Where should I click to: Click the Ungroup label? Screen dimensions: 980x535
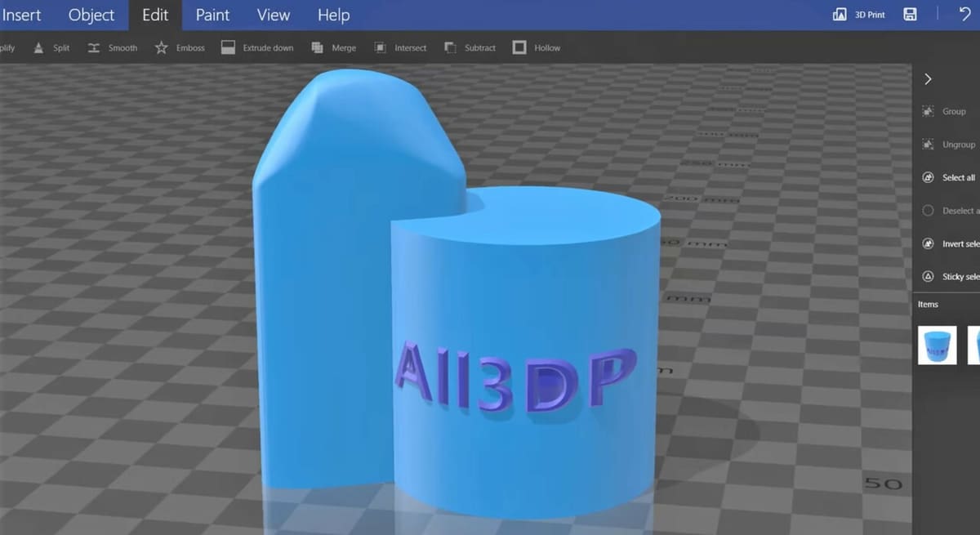(x=959, y=145)
